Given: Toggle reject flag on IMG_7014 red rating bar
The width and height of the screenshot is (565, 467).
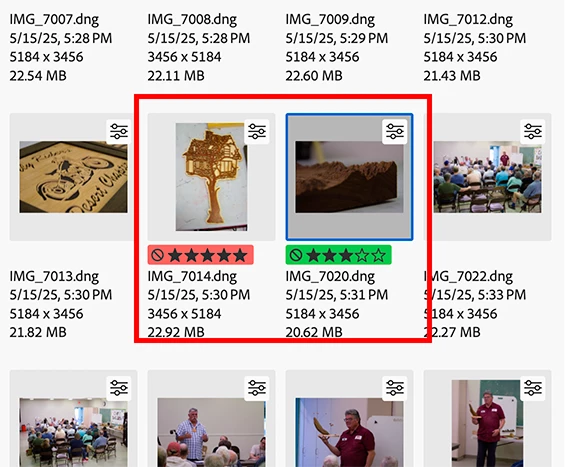Looking at the screenshot, I should (x=158, y=255).
